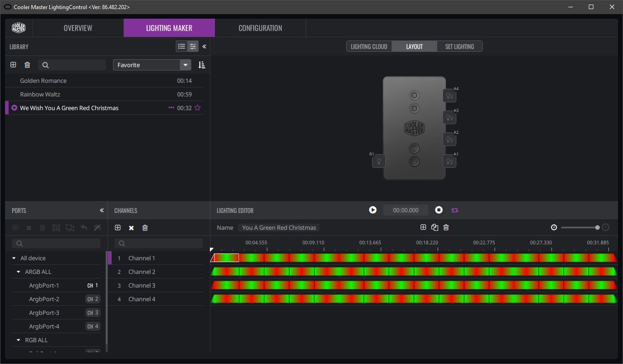The height and width of the screenshot is (364, 623).
Task: Open more options for the Christmas effect
Action: pyautogui.click(x=171, y=108)
